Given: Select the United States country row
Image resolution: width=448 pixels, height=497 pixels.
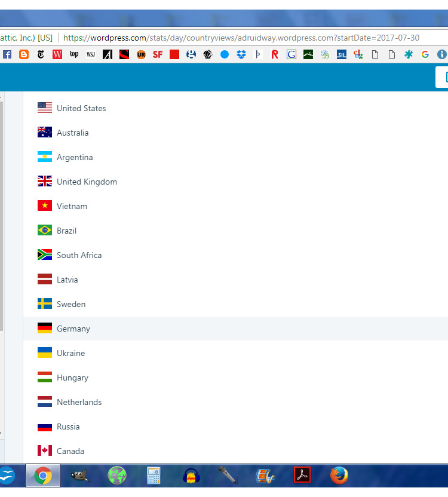Looking at the screenshot, I should pyautogui.click(x=81, y=108).
